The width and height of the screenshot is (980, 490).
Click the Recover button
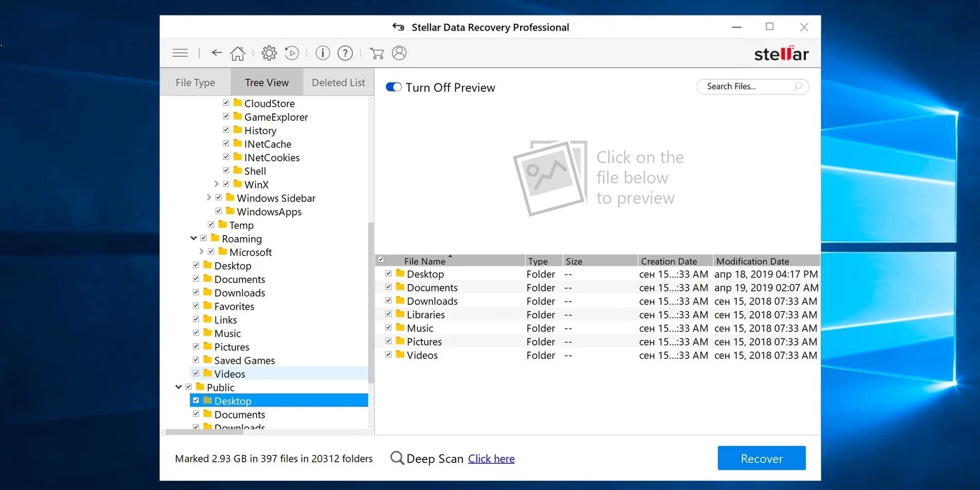(761, 458)
